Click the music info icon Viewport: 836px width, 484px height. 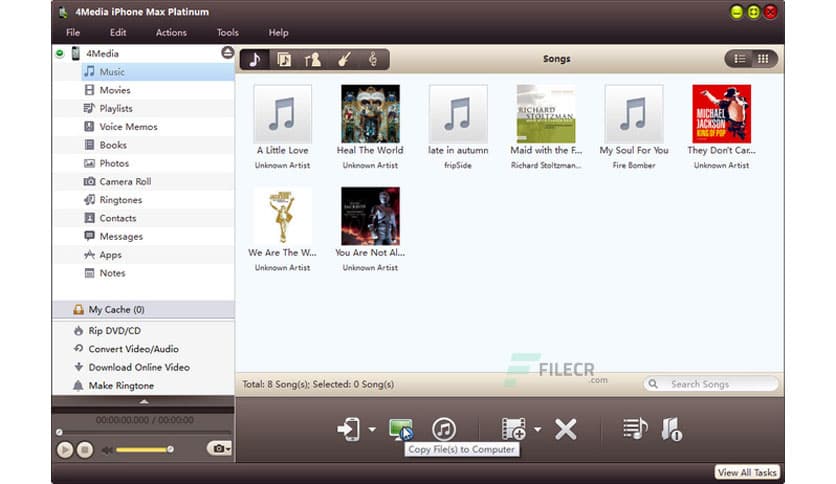pos(671,429)
